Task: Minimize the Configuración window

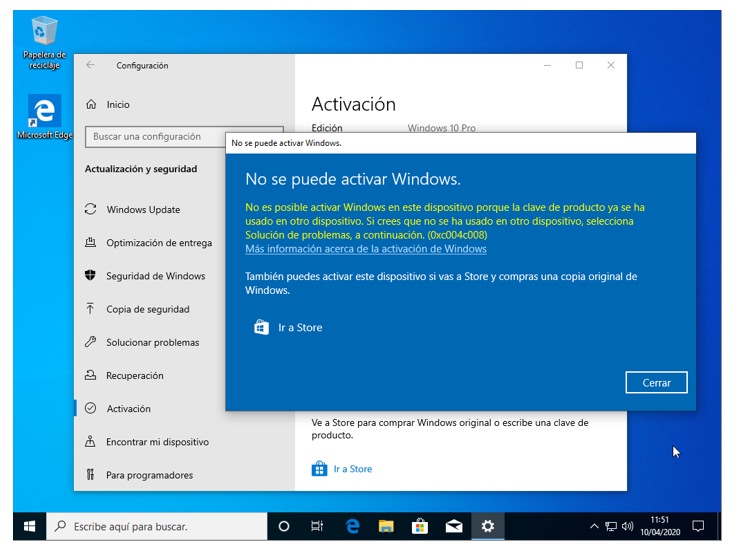Action: pos(547,65)
